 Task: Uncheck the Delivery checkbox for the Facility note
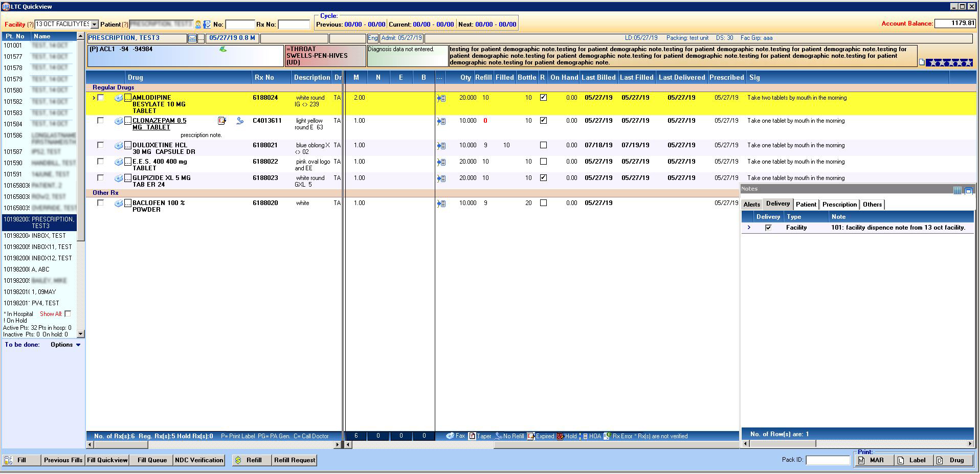click(x=768, y=228)
